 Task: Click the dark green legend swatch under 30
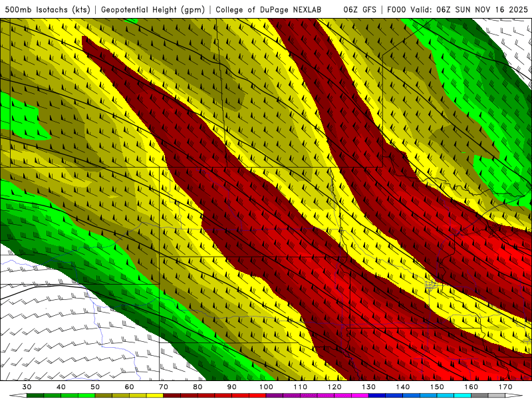pyautogui.click(x=35, y=396)
